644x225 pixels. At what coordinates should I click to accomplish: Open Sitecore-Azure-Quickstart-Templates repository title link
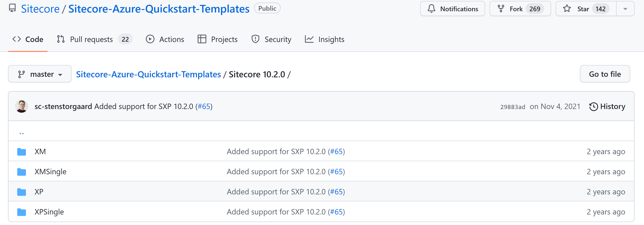point(159,9)
